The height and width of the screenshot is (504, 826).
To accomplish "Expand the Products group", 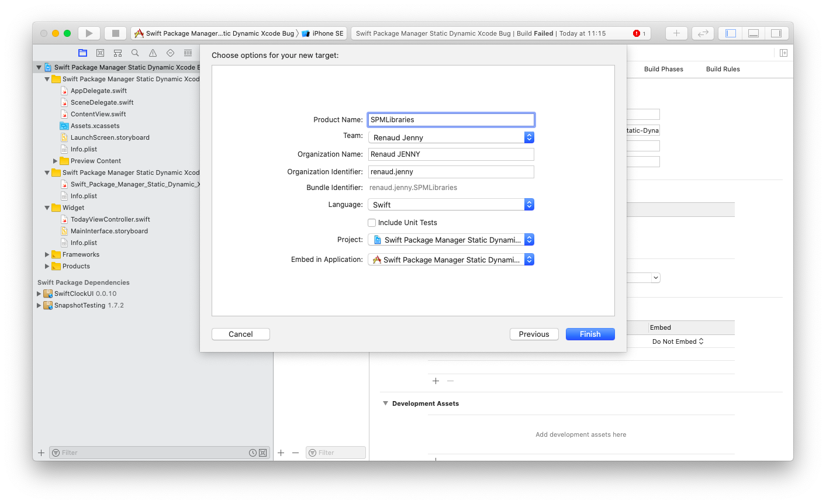I will pyautogui.click(x=47, y=266).
